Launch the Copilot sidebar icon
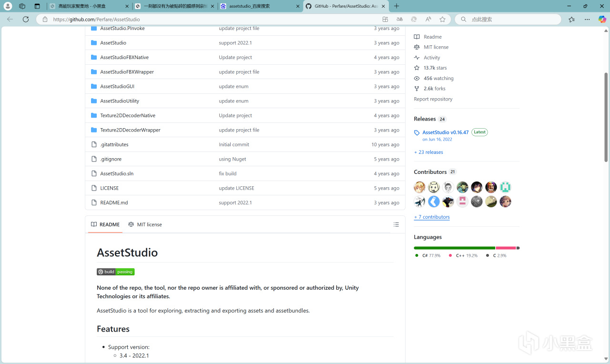Screen dimensions: 610x364 click(x=602, y=20)
